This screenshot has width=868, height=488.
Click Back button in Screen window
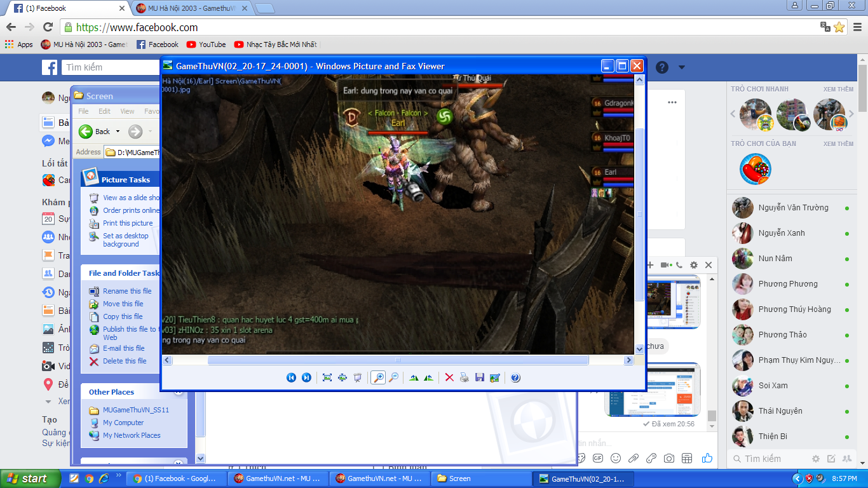[x=95, y=132]
